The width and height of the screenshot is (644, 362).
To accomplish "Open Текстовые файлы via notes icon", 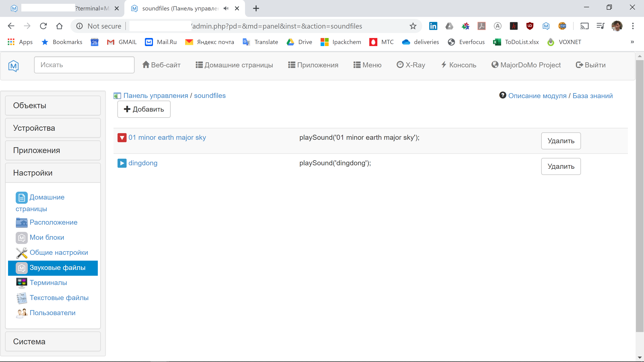I will click(x=22, y=298).
